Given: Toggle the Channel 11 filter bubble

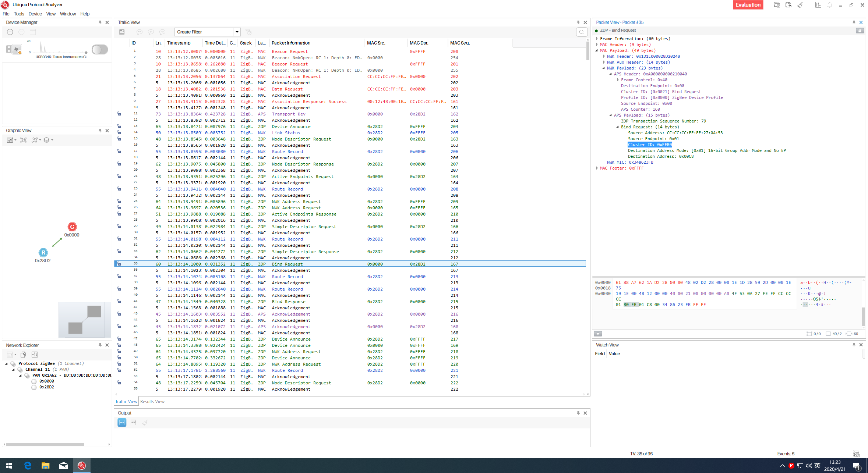Looking at the screenshot, I should 20,370.
